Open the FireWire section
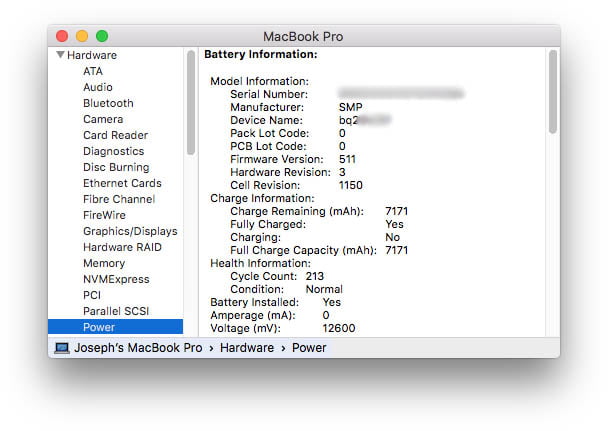This screenshot has height=431, width=608. 104,215
